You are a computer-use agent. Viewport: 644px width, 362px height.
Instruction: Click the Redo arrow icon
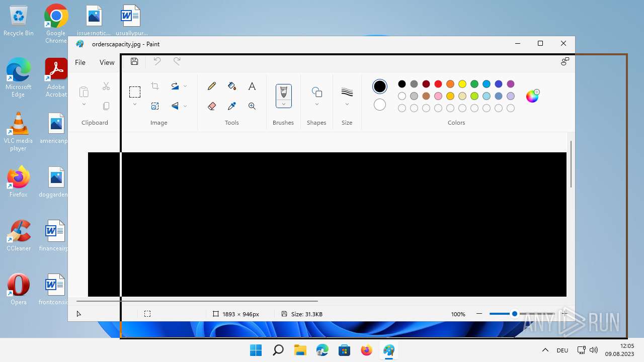pos(177,61)
